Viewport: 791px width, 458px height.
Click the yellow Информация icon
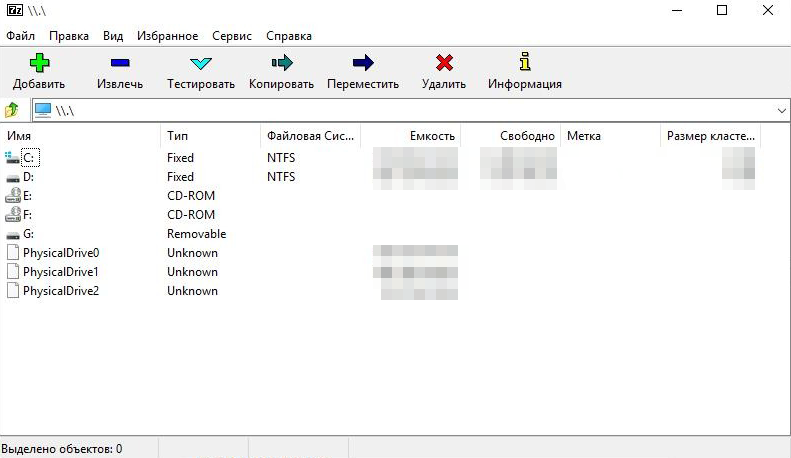tap(525, 62)
